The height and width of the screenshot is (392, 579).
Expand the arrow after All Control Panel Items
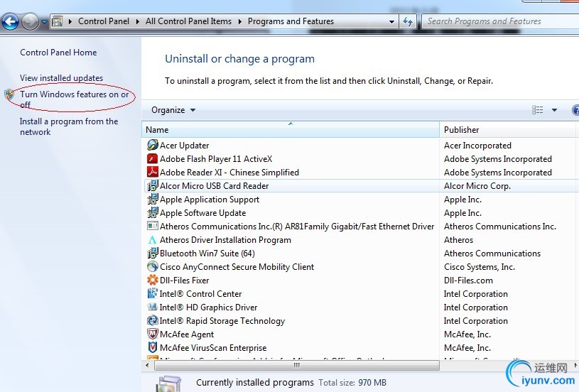tap(240, 21)
